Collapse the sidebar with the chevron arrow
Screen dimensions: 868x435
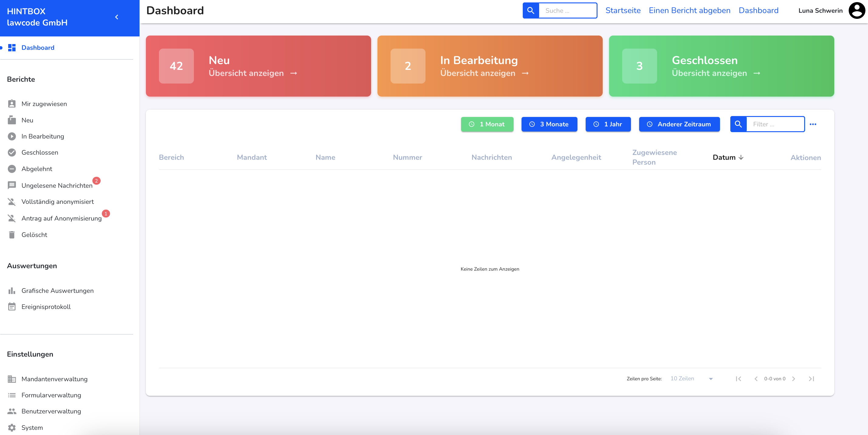[117, 17]
